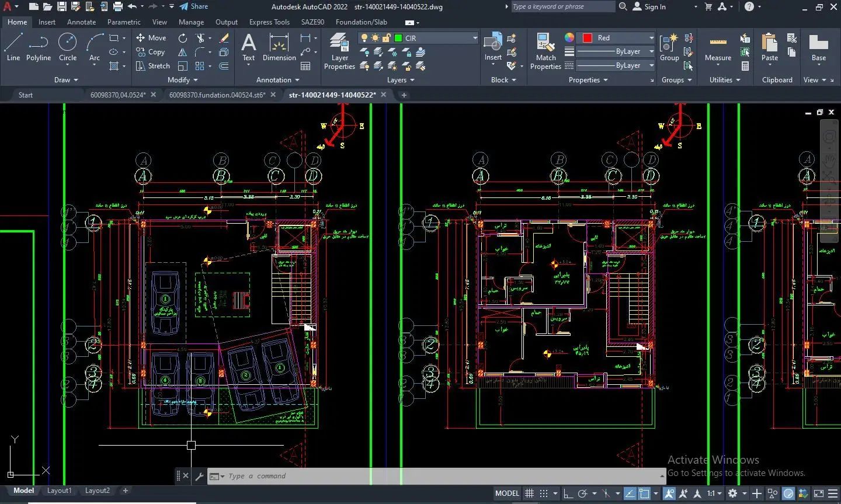Click the green CIR layer color swatch
The image size is (841, 504).
[x=398, y=38]
